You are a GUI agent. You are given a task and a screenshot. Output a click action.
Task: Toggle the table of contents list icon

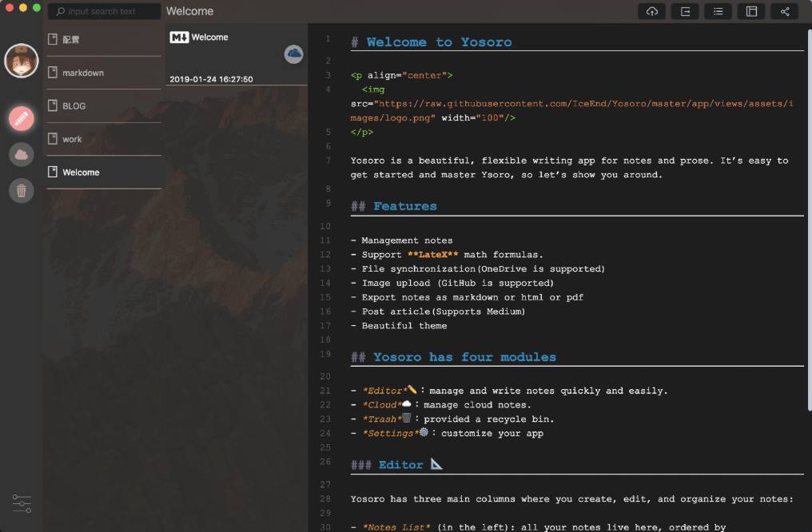pyautogui.click(x=718, y=11)
